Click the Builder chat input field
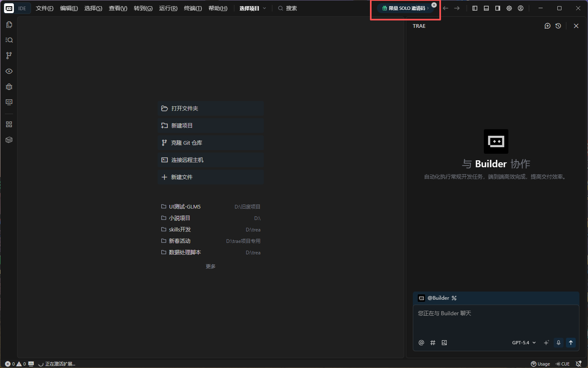The image size is (588, 368). point(496,321)
